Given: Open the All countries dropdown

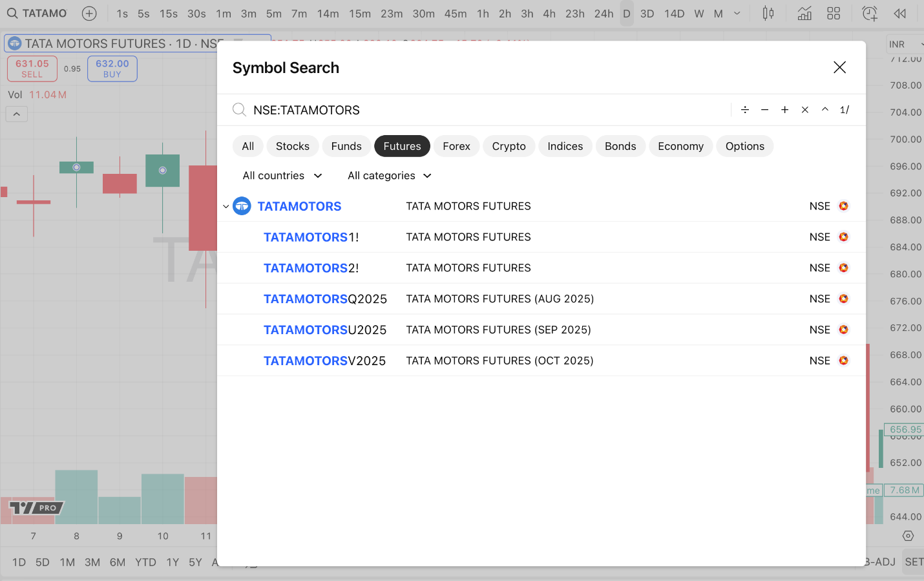Looking at the screenshot, I should tap(282, 176).
